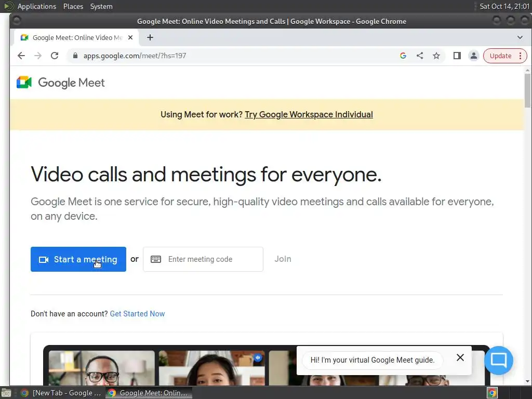Screen dimensions: 532x399
Task: Open Try Google Workspace Individual link
Action: point(309,115)
